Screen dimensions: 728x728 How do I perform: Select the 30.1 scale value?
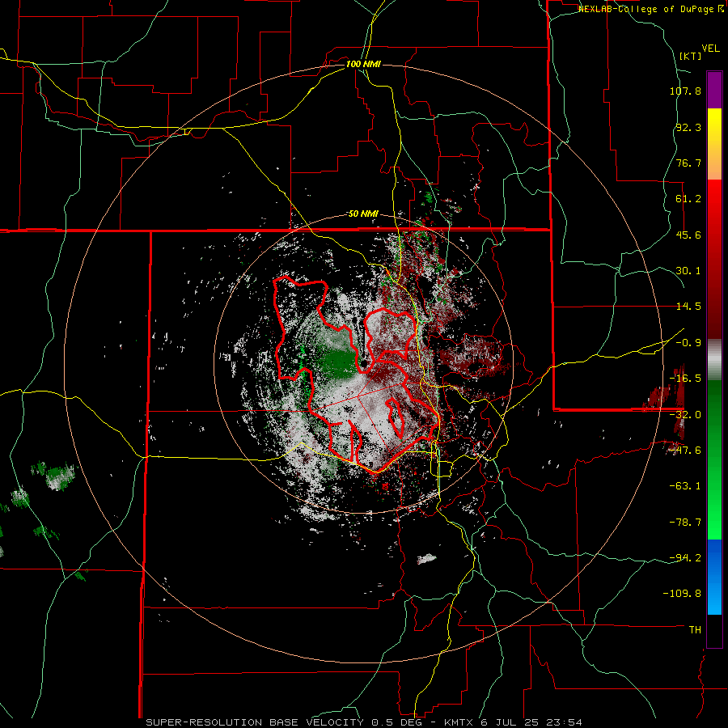688,271
